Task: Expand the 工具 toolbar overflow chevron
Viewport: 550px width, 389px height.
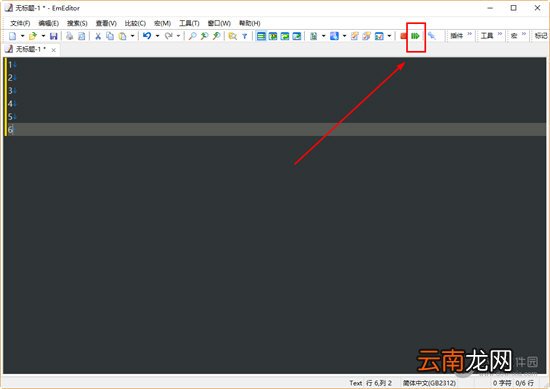Action: [x=500, y=34]
